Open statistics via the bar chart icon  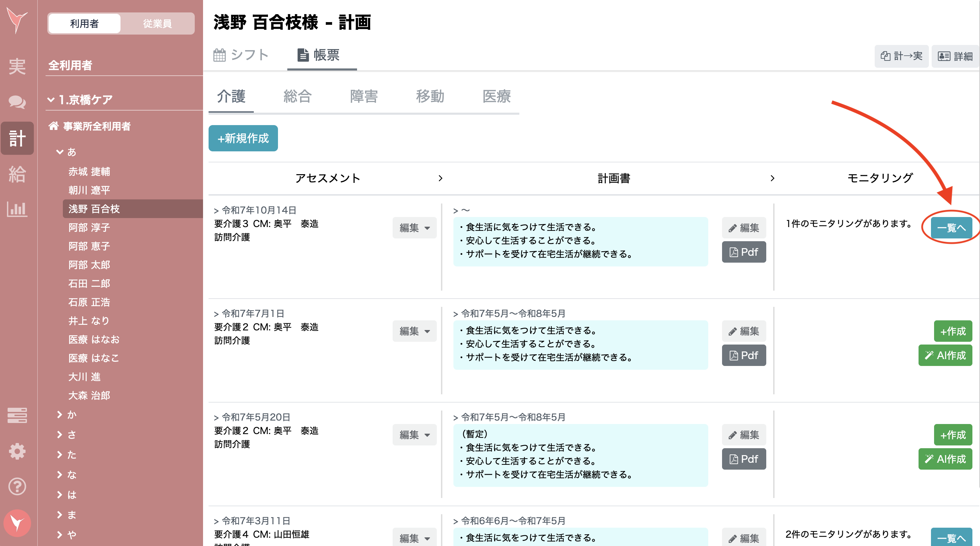pos(17,209)
